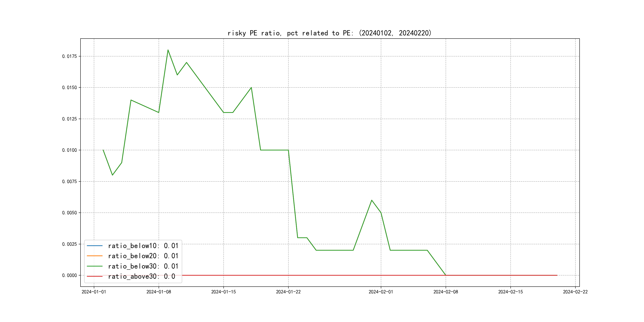
Task: Click the small green peak before 2024-02-01
Action: click(x=372, y=200)
